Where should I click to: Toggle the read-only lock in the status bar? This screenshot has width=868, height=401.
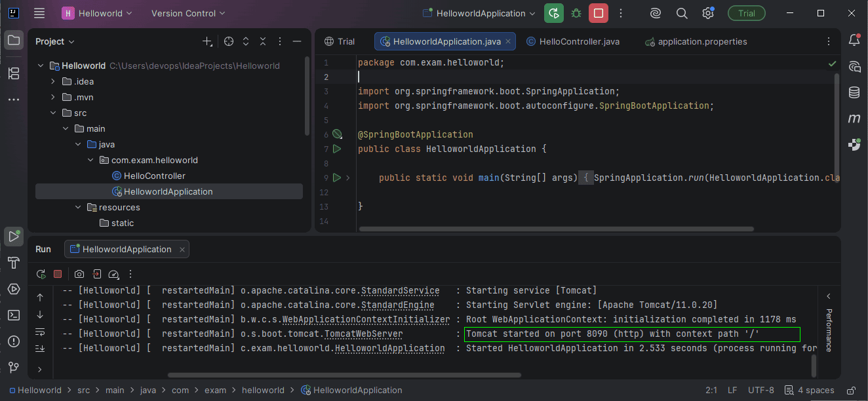point(851,390)
